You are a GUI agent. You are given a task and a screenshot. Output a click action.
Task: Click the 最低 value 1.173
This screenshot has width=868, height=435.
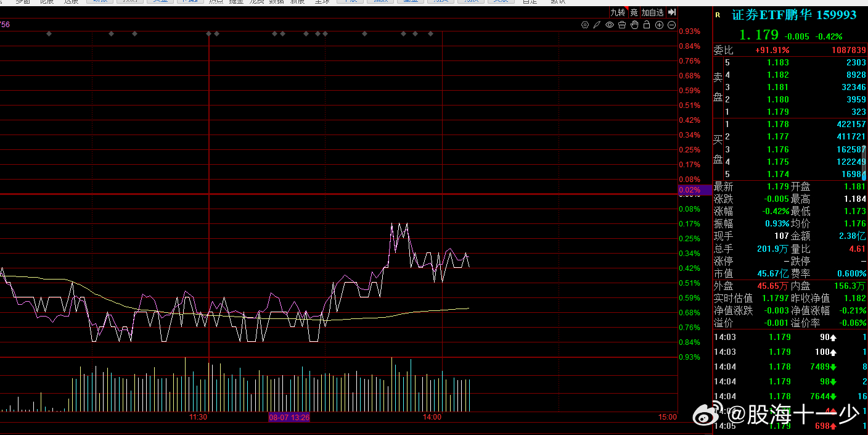[855, 211]
